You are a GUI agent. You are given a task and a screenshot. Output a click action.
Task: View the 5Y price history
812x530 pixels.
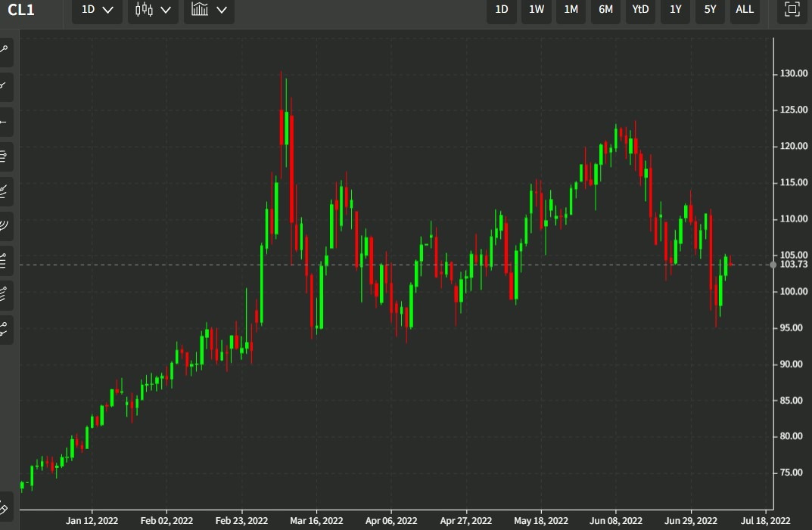point(709,11)
